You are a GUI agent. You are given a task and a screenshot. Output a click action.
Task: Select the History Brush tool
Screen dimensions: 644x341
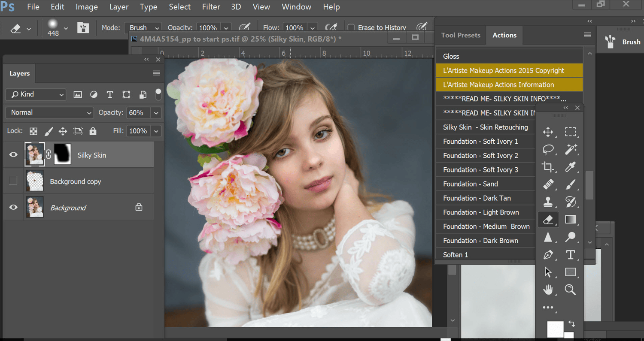(570, 202)
